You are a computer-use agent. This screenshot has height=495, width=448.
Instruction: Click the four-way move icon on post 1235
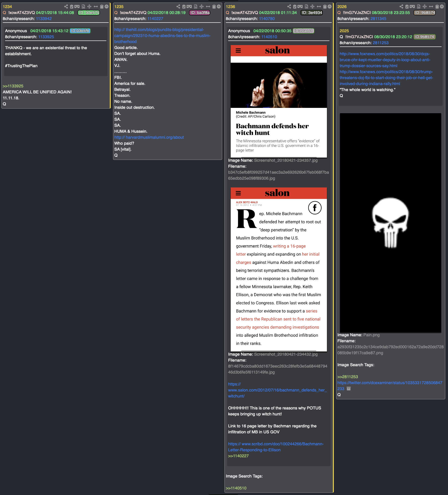(201, 7)
